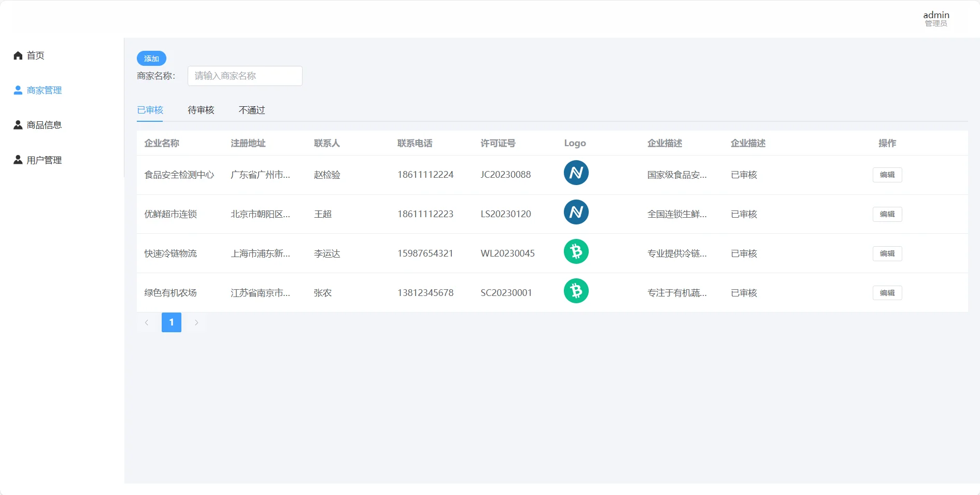
Task: Click address cell 上海市浦东新...
Action: click(260, 253)
